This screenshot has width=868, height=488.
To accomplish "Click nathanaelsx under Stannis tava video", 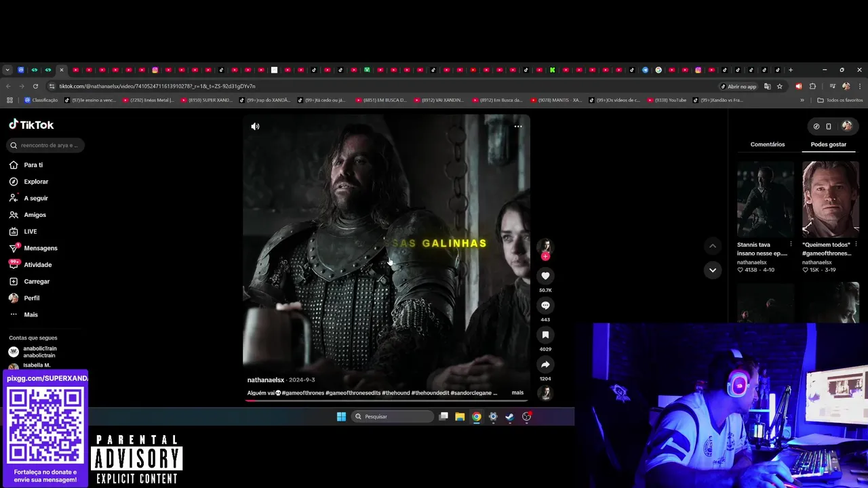I will (x=752, y=262).
